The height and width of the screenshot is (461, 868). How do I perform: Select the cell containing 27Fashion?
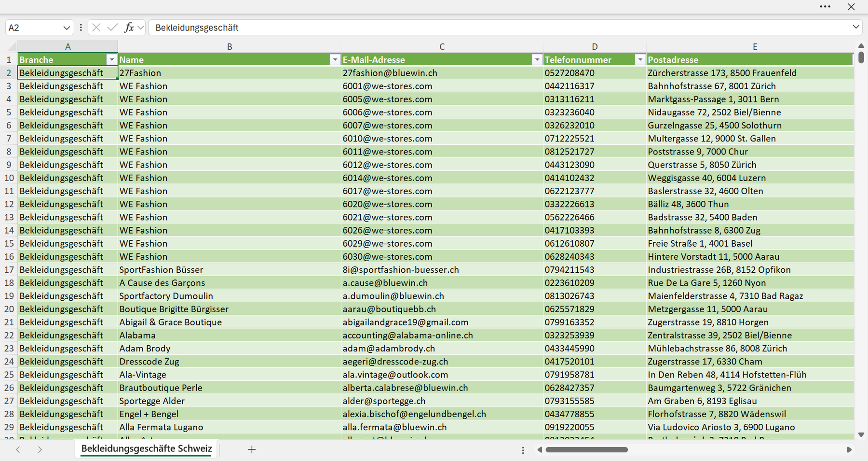(230, 73)
